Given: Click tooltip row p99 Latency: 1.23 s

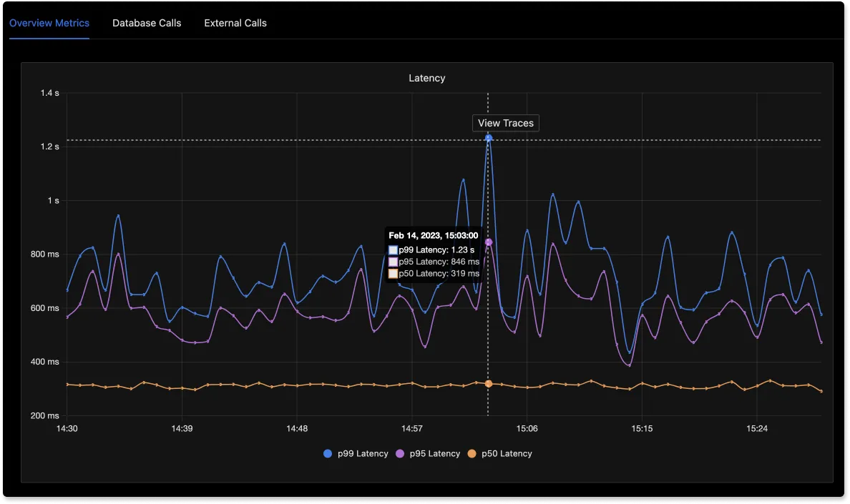Looking at the screenshot, I should [431, 250].
